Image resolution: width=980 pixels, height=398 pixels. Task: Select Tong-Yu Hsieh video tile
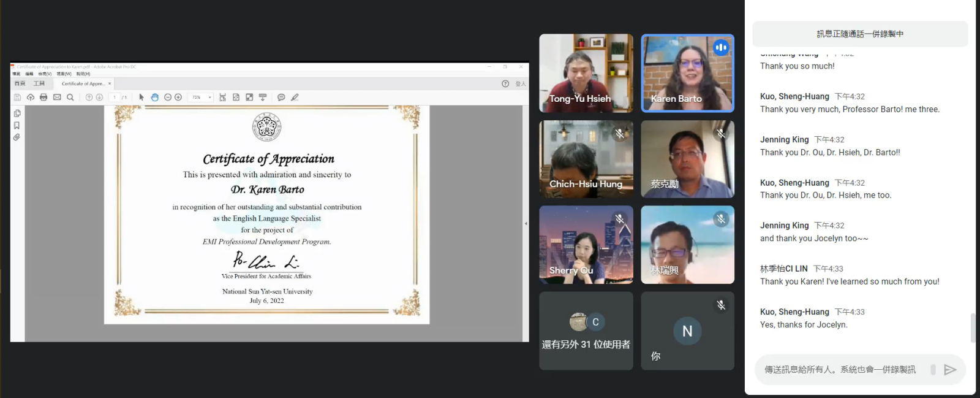[586, 73]
